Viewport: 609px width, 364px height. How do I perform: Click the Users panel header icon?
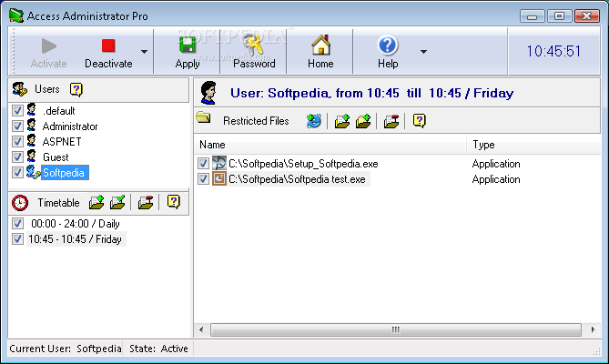coord(19,89)
